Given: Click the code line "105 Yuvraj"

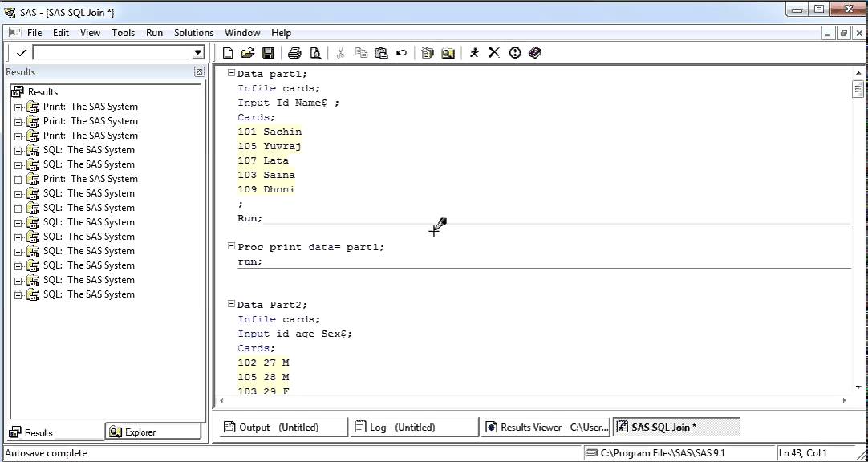Looking at the screenshot, I should pos(270,146).
